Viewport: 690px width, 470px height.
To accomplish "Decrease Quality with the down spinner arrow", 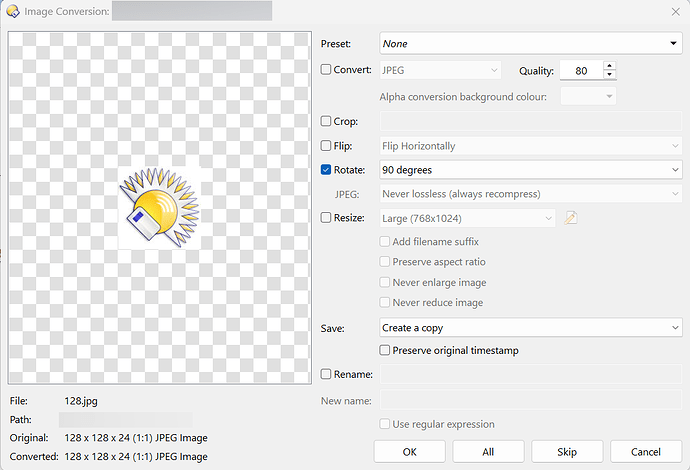I will click(x=609, y=74).
